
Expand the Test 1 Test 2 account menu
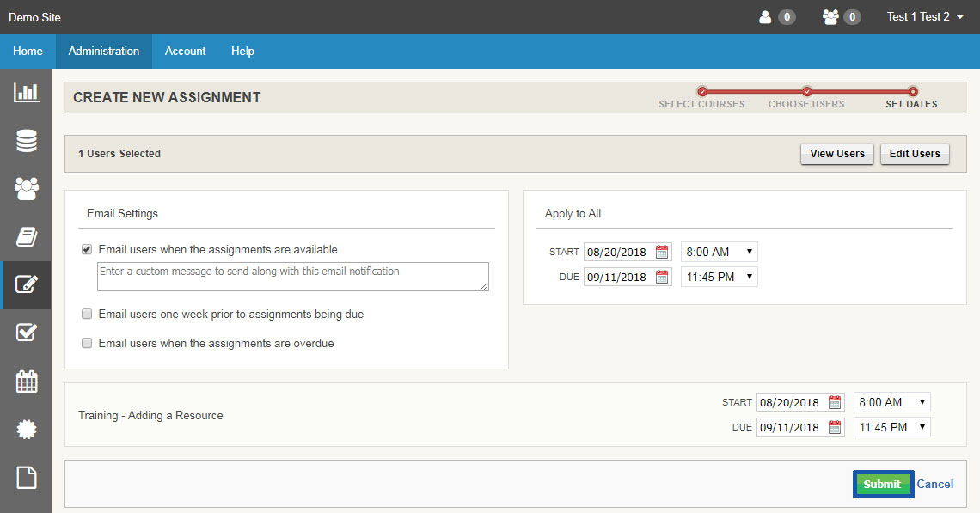[924, 16]
